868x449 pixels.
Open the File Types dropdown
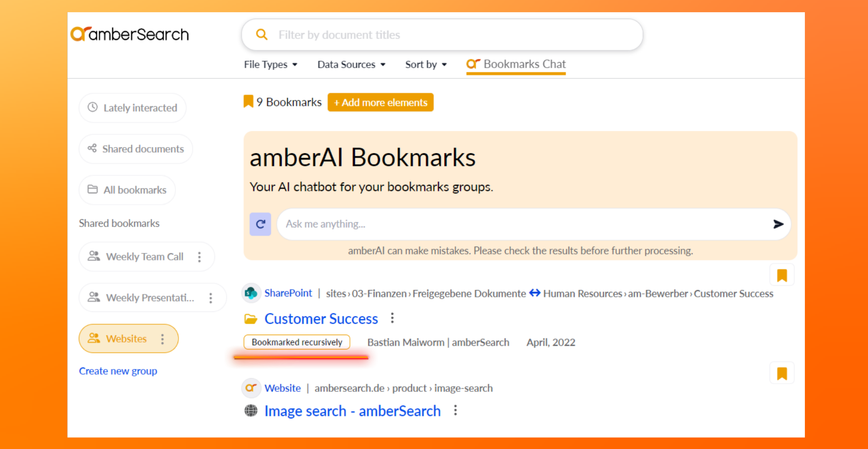coord(271,64)
